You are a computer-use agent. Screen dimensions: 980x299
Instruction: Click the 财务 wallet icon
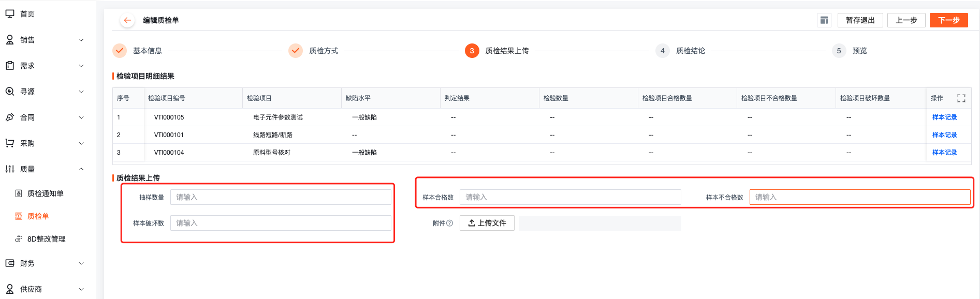tap(10, 263)
